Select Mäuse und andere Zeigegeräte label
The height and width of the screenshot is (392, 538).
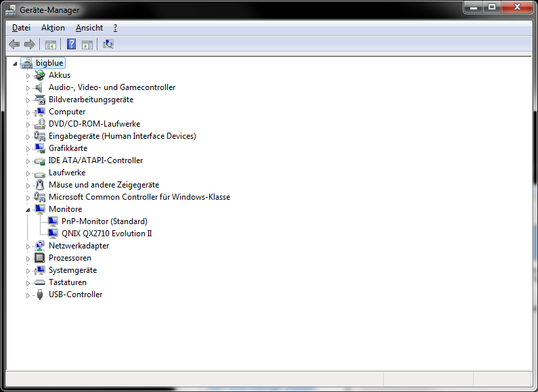[104, 185]
